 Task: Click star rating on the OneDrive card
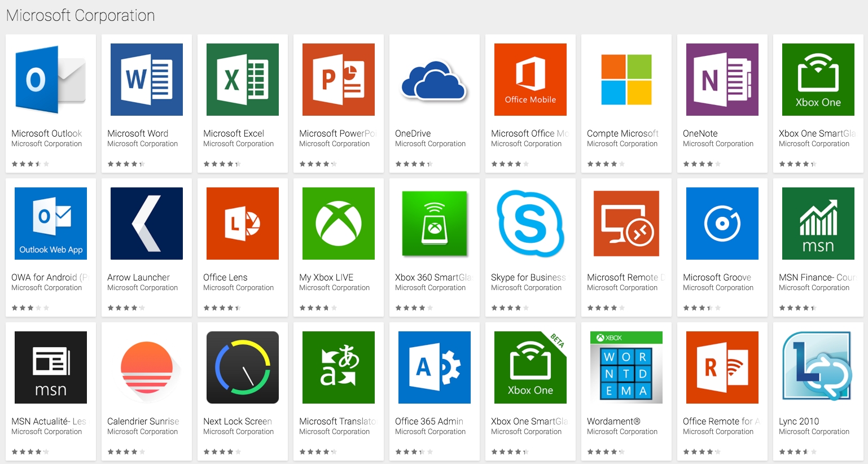(x=414, y=164)
